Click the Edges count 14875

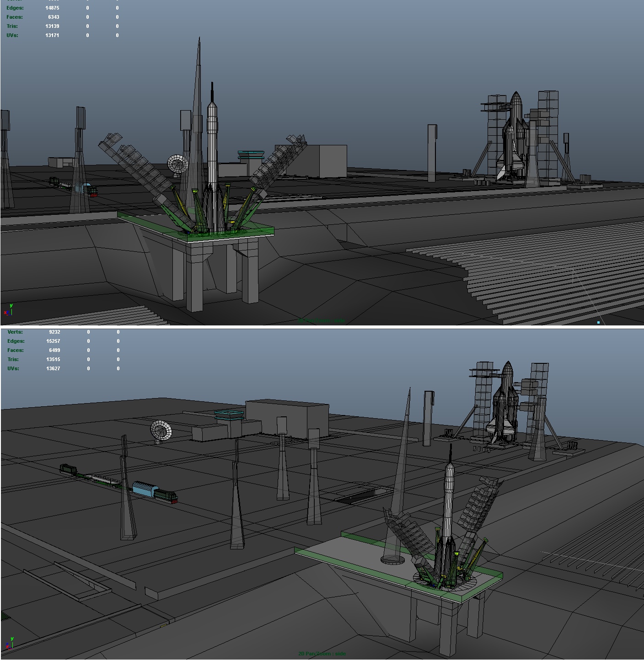[52, 8]
